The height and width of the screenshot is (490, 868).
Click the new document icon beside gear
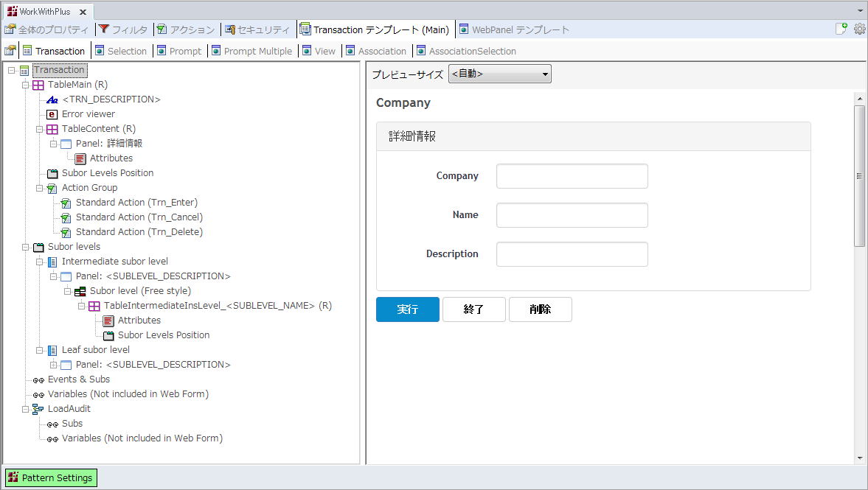pyautogui.click(x=841, y=29)
